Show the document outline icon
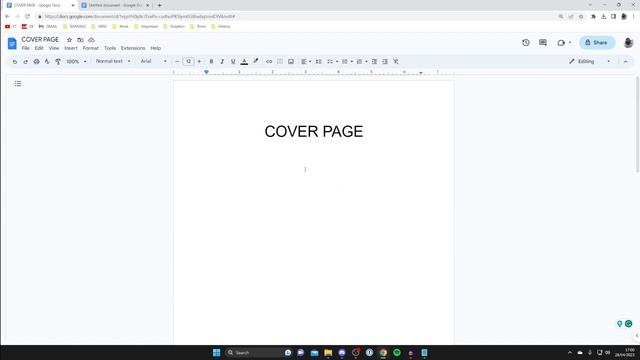 click(x=18, y=84)
